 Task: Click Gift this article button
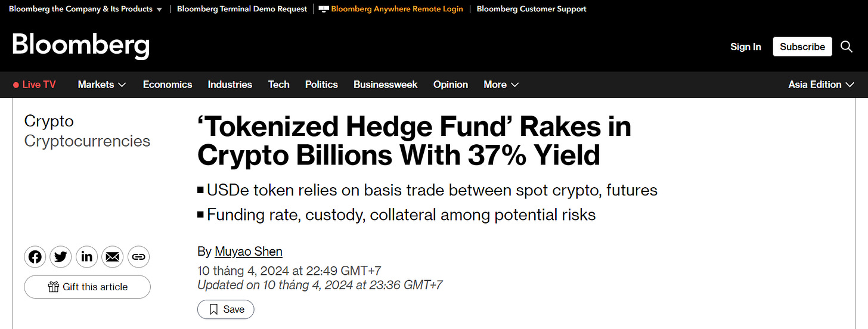coord(87,287)
